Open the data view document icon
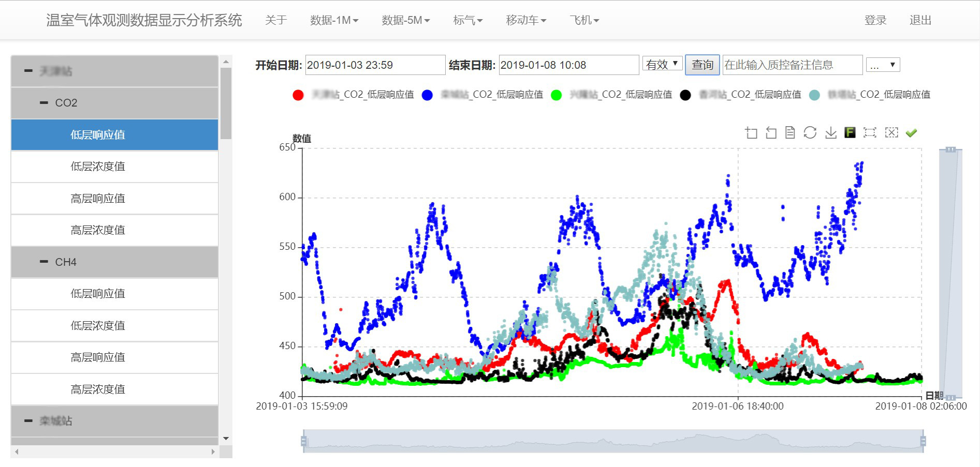Screen dimensions: 980x467 pyautogui.click(x=790, y=133)
